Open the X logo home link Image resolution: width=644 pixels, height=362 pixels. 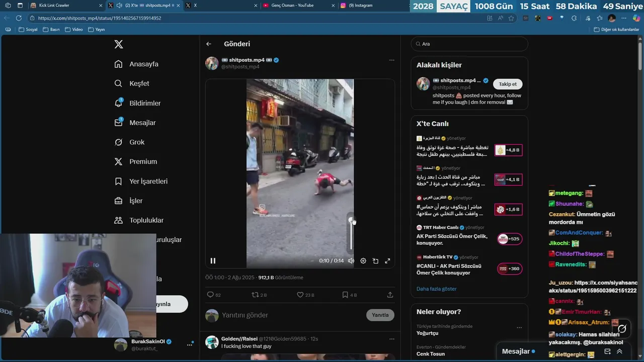119,44
